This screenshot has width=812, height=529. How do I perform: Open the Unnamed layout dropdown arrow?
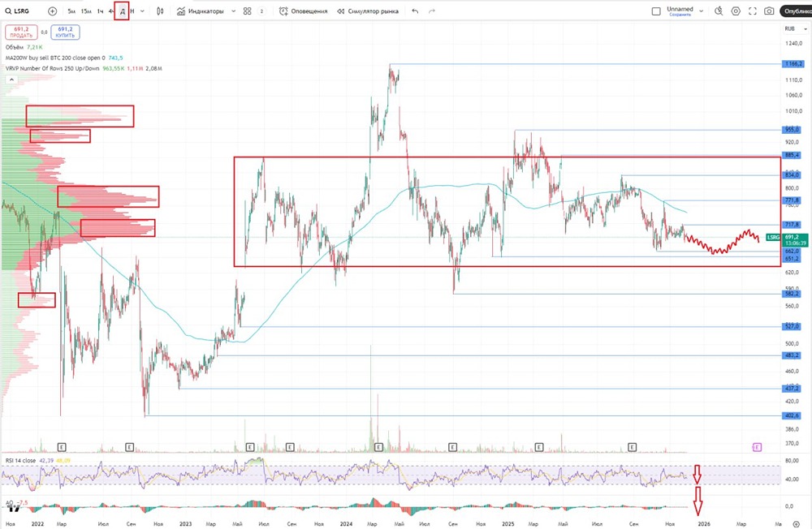[x=702, y=11]
